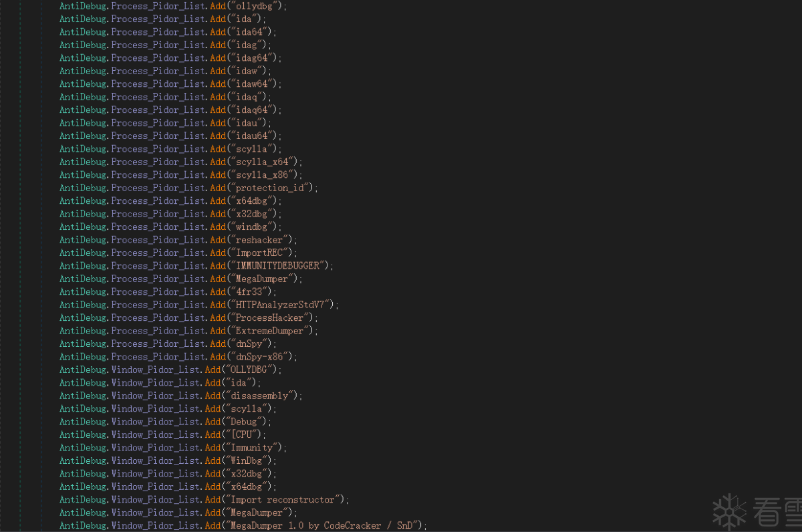This screenshot has height=532, width=802.
Task: Place cursor on "protection_id" line
Action: pyautogui.click(x=189, y=188)
